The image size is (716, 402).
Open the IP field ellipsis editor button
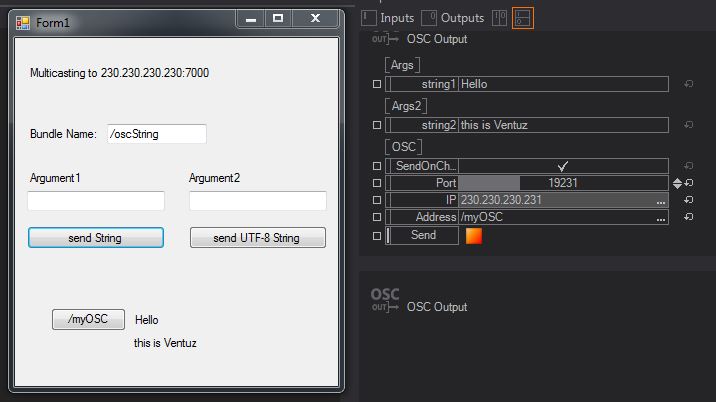[x=660, y=201]
